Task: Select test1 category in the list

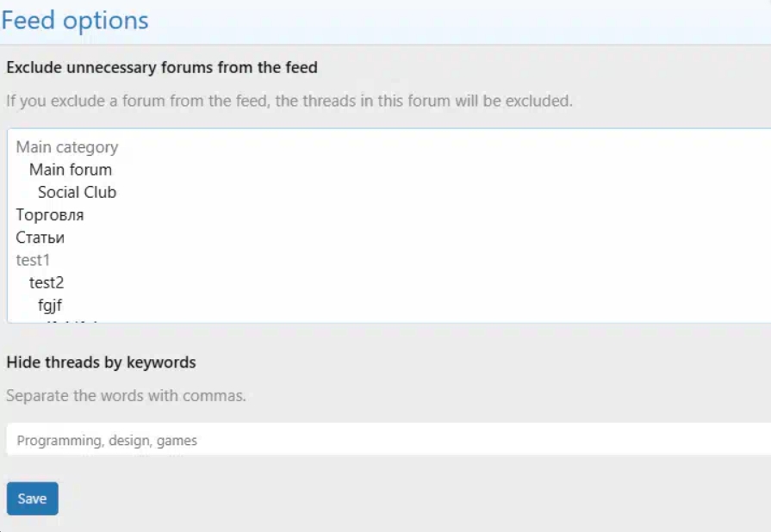Action: coord(33,259)
